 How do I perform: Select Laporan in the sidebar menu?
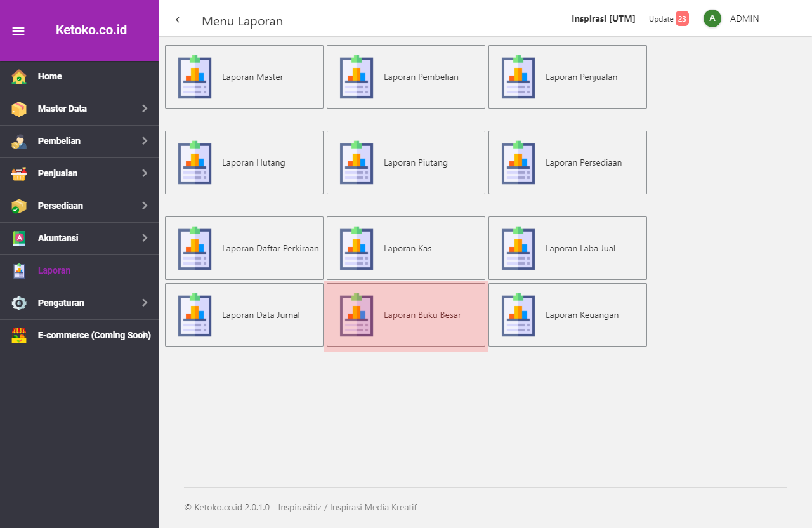(x=54, y=270)
